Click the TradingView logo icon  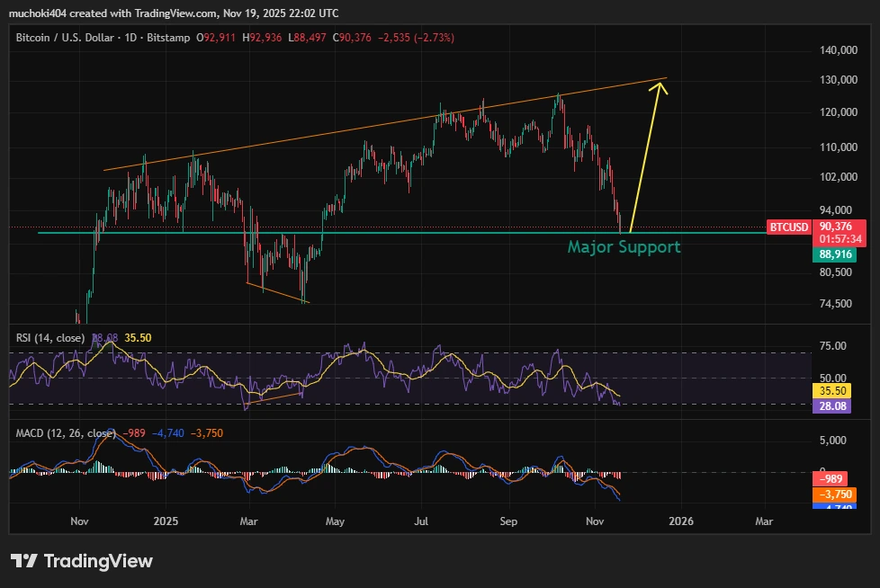pyautogui.click(x=24, y=561)
